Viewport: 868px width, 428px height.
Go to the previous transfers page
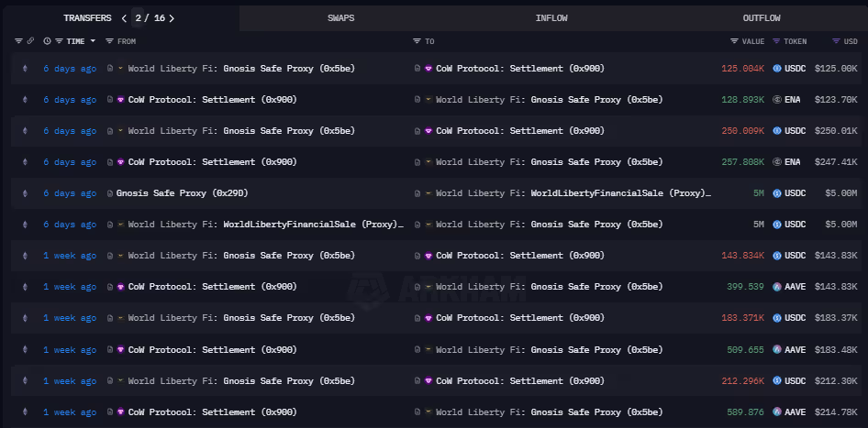pyautogui.click(x=124, y=18)
